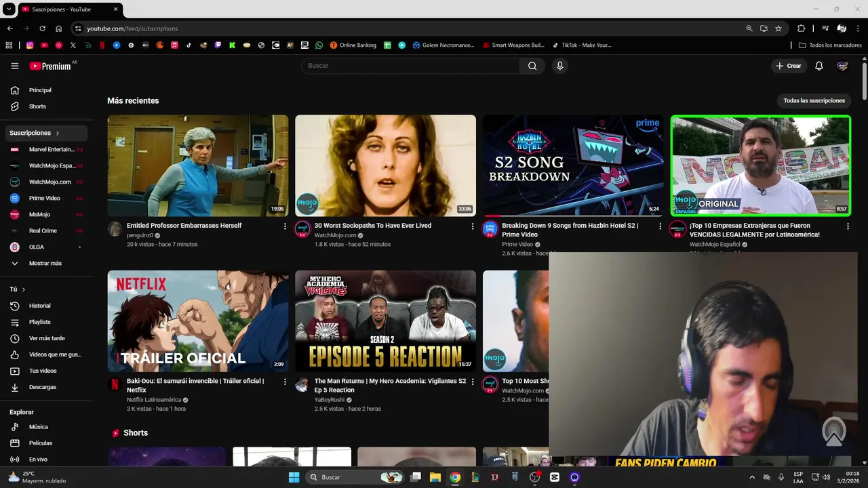Viewport: 868px width, 488px height.
Task: Expand subscriptions list with Mostrar más
Action: pos(45,263)
